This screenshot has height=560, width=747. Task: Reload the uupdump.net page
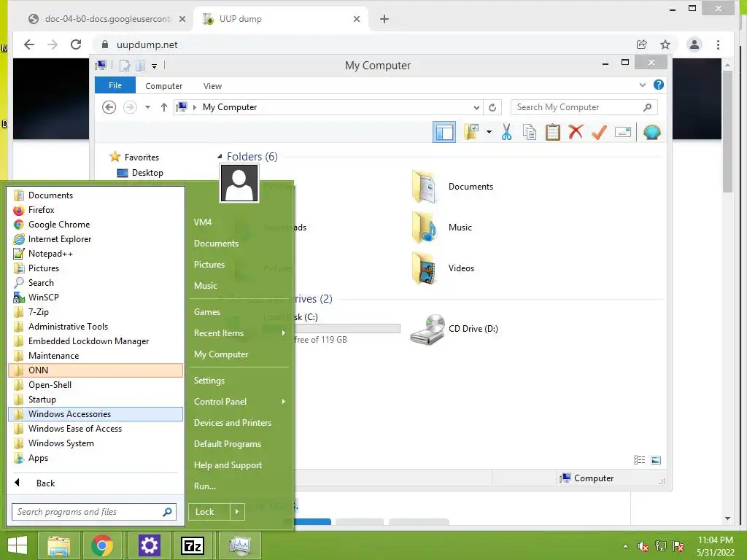(76, 44)
